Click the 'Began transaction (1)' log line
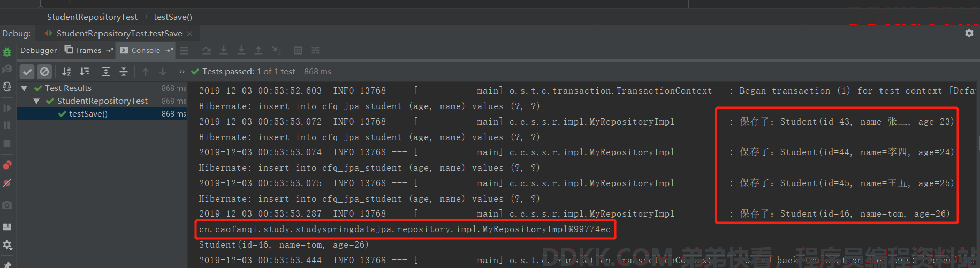980x268 pixels. click(x=587, y=90)
